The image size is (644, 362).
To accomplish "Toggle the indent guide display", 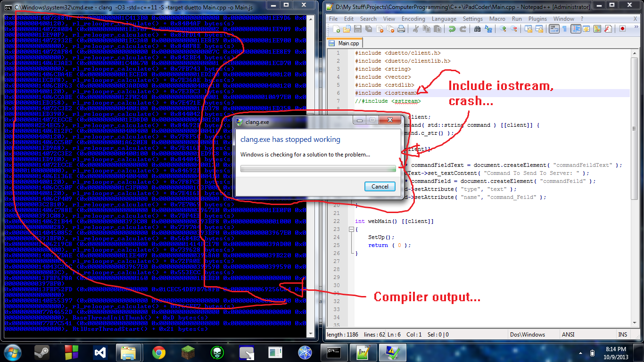I will click(x=576, y=29).
